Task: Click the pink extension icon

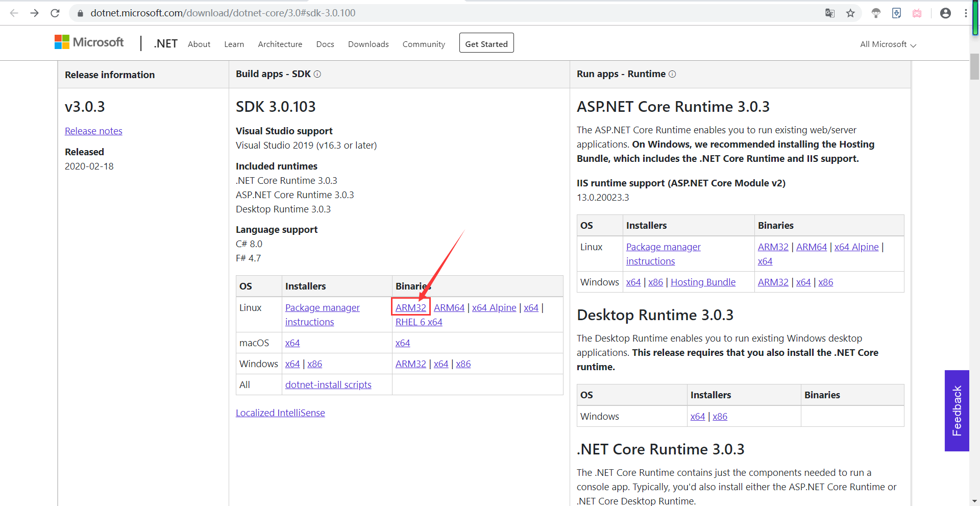Action: pyautogui.click(x=917, y=13)
